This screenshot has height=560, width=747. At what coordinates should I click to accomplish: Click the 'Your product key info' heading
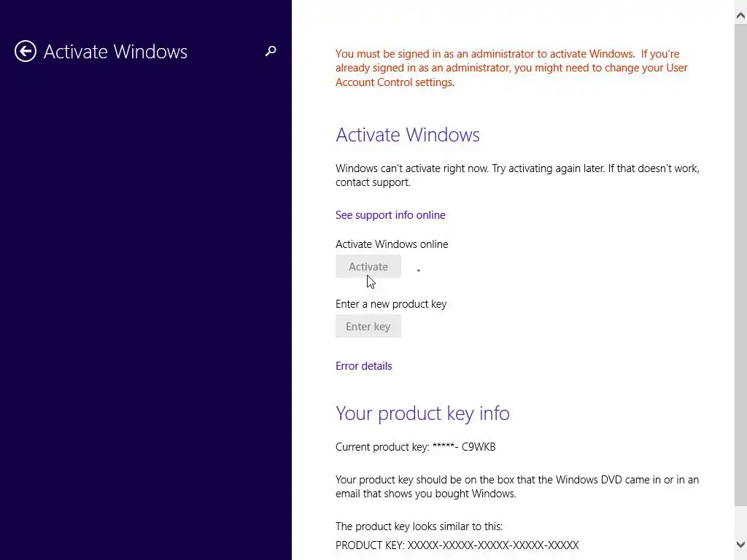click(422, 413)
